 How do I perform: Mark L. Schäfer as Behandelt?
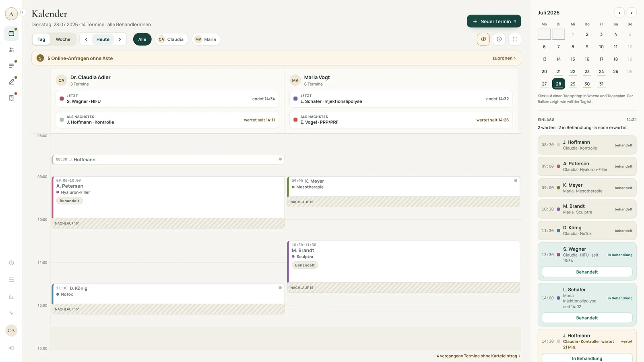click(x=587, y=318)
